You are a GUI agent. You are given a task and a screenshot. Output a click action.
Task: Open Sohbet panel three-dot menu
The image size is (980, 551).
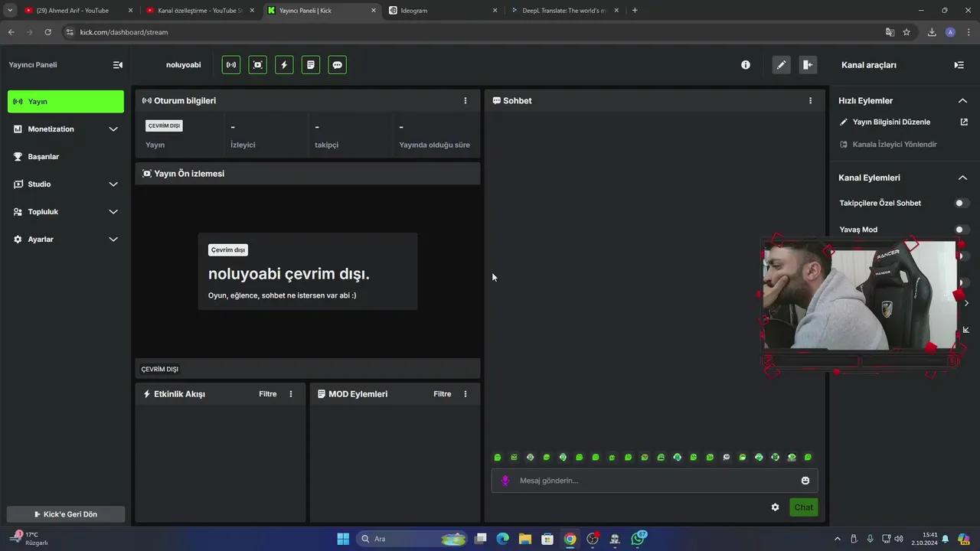tap(811, 100)
